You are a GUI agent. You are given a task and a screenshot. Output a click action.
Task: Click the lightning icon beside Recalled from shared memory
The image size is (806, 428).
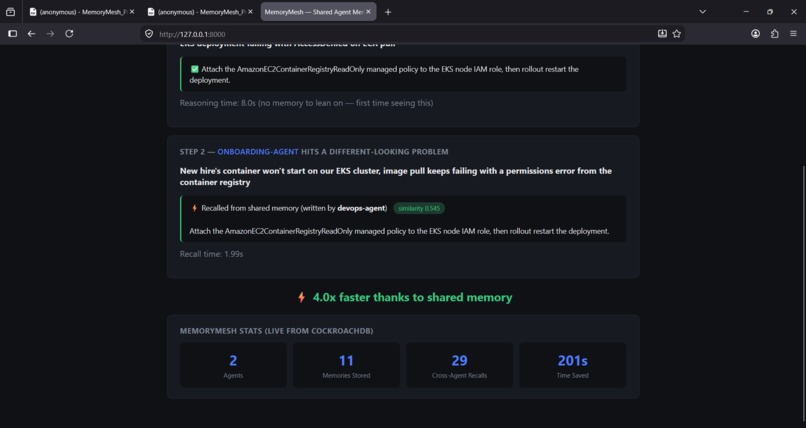click(194, 208)
